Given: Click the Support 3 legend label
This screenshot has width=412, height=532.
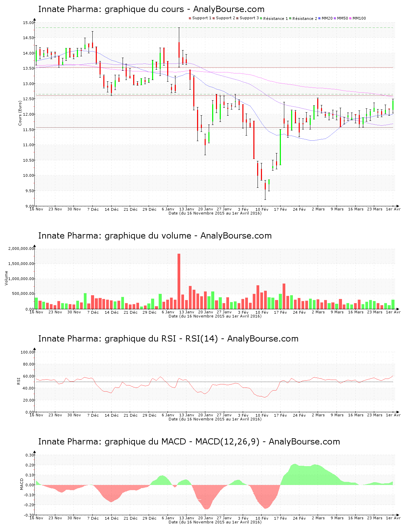Looking at the screenshot, I should click(249, 18).
